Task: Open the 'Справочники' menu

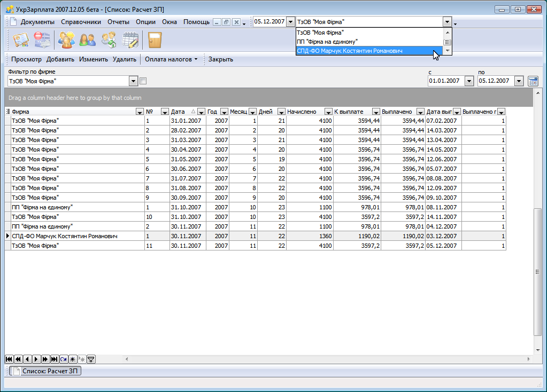Action: coord(81,22)
